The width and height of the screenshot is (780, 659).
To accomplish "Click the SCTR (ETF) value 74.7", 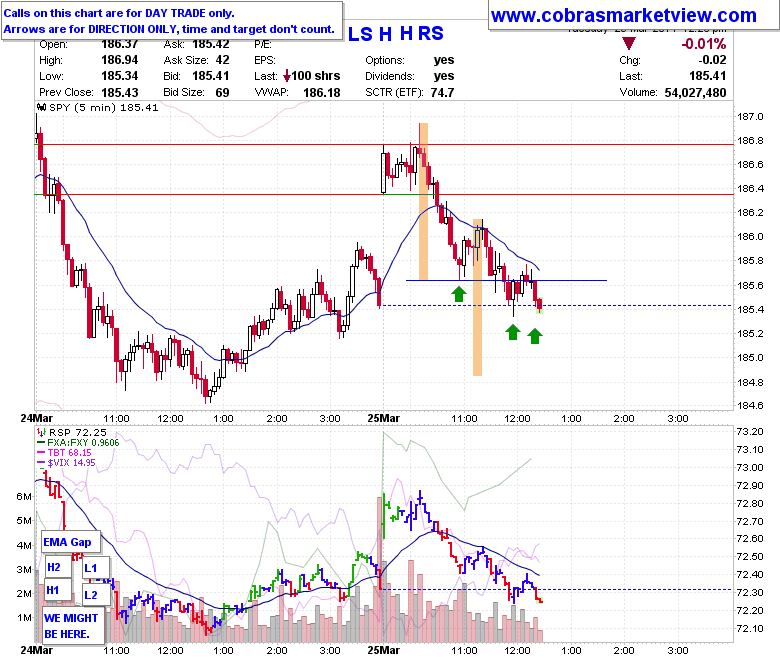I will click(x=442, y=93).
